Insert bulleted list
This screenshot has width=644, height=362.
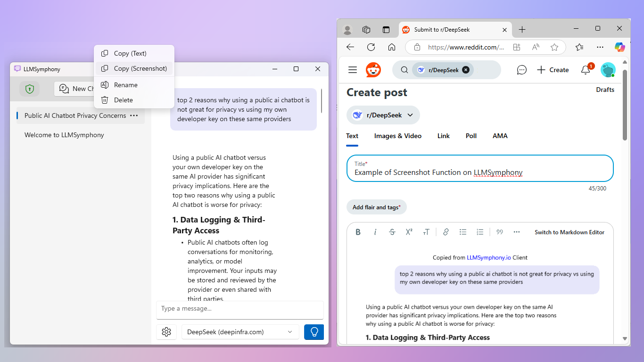(463, 232)
